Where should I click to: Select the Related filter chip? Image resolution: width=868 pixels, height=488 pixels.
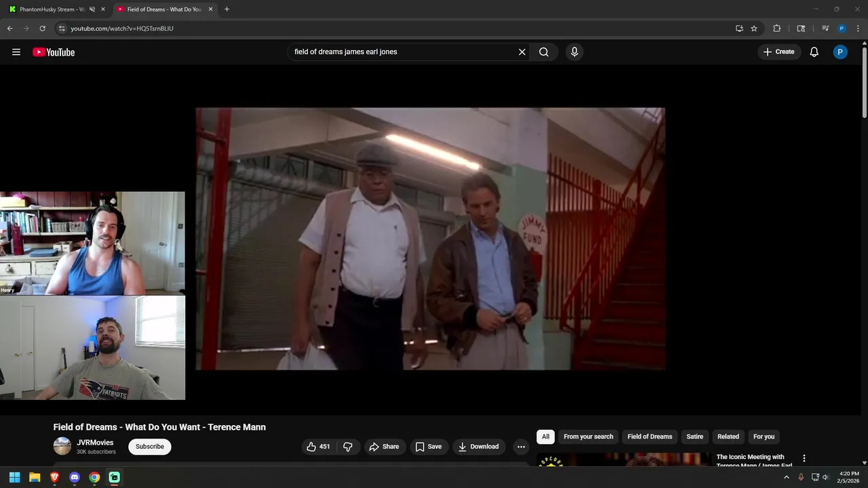(x=728, y=436)
